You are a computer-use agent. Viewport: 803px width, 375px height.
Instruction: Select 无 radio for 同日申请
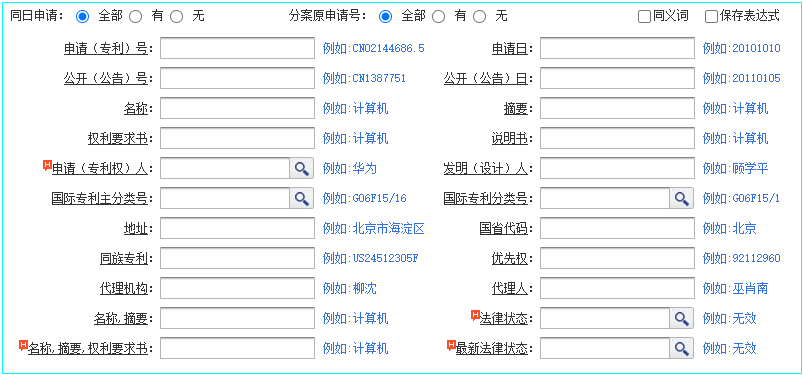[176, 17]
